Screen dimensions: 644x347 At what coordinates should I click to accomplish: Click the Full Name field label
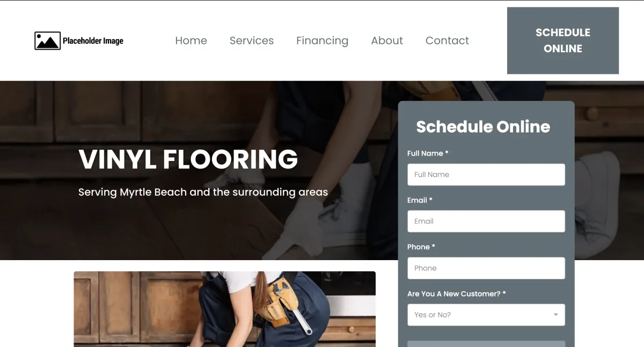click(428, 153)
